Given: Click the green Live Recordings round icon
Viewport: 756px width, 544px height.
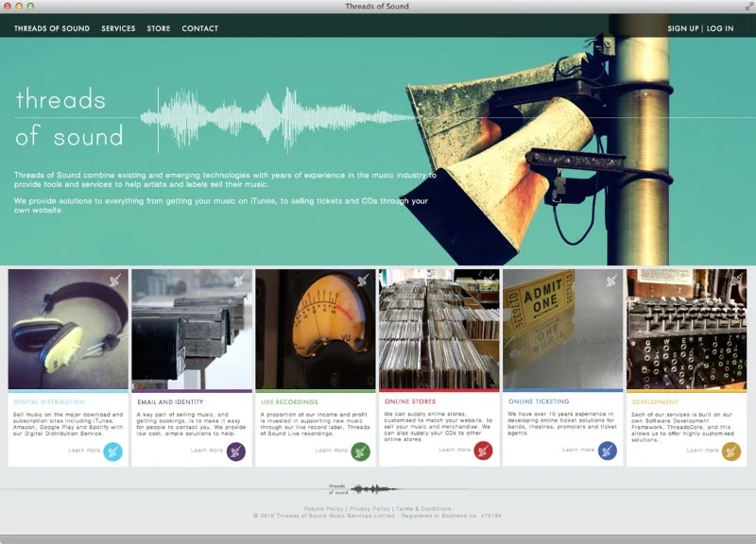Looking at the screenshot, I should click(x=360, y=451).
